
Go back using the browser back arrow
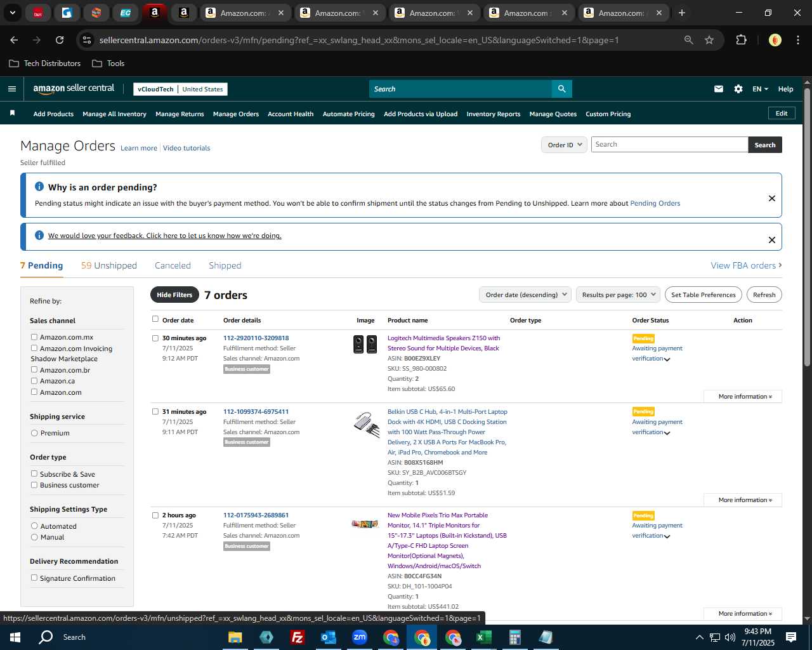pyautogui.click(x=14, y=40)
